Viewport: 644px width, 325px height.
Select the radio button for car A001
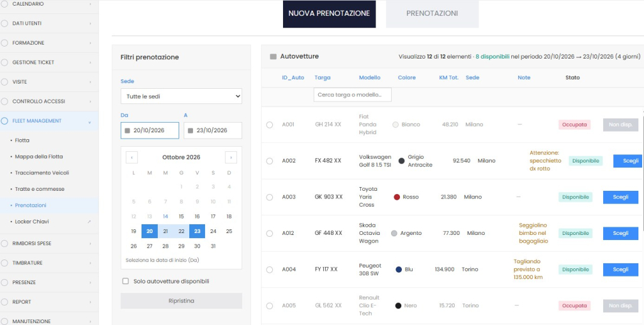coord(269,125)
